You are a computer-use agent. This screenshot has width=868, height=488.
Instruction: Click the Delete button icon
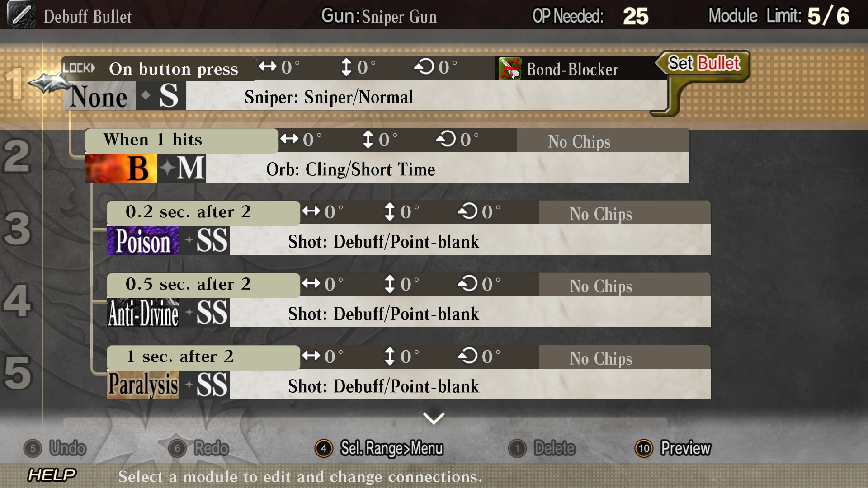[517, 448]
